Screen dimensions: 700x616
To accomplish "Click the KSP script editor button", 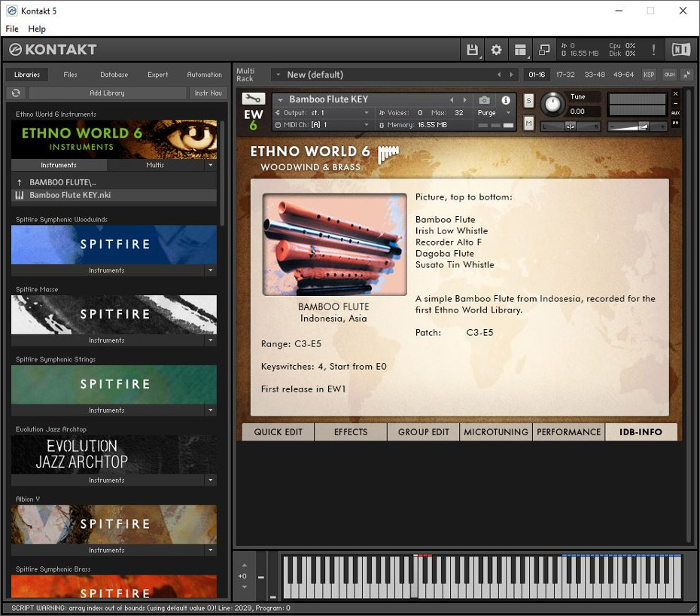I will tap(649, 75).
